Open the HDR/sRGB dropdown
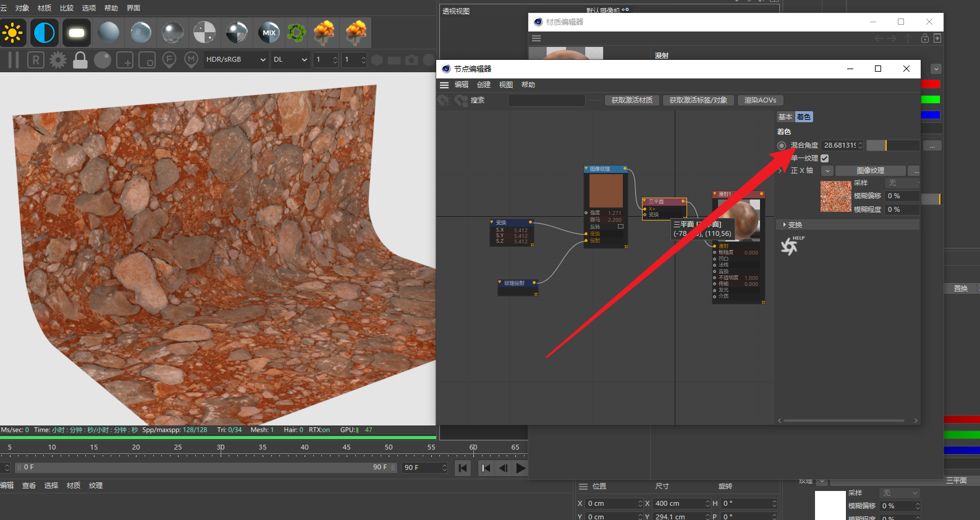Image resolution: width=980 pixels, height=520 pixels. [x=236, y=60]
